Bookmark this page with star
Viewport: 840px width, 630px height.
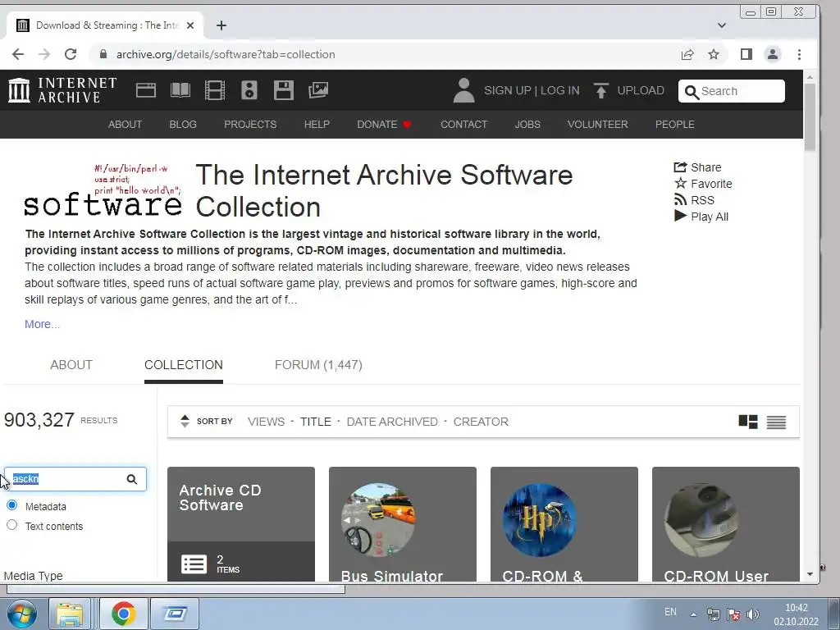(714, 54)
